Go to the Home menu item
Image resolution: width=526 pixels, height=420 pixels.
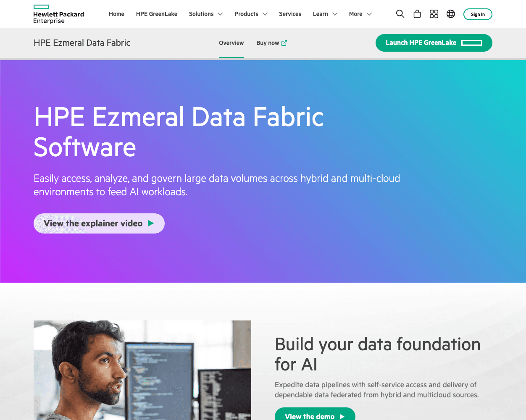116,14
